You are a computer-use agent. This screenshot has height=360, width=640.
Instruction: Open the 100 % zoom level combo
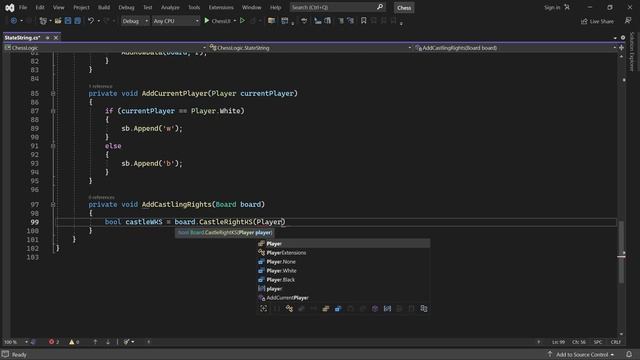click(x=16, y=342)
